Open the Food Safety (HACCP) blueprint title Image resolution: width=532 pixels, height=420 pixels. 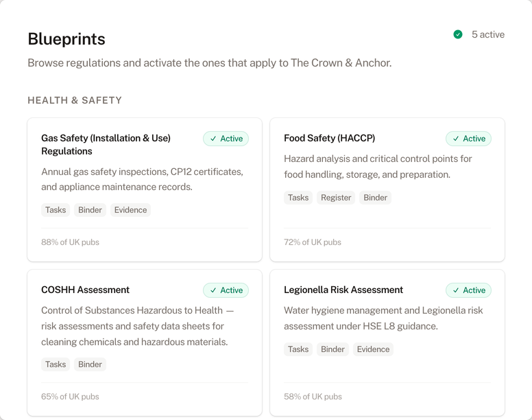(329, 138)
